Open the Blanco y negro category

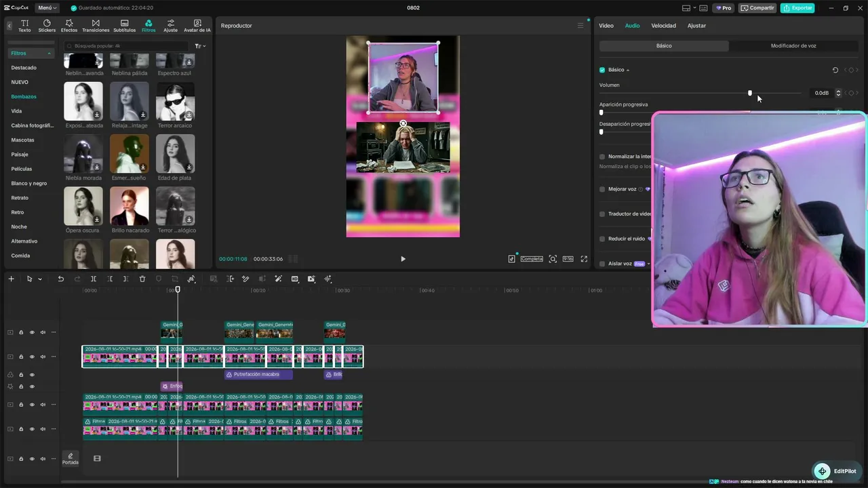click(x=29, y=184)
